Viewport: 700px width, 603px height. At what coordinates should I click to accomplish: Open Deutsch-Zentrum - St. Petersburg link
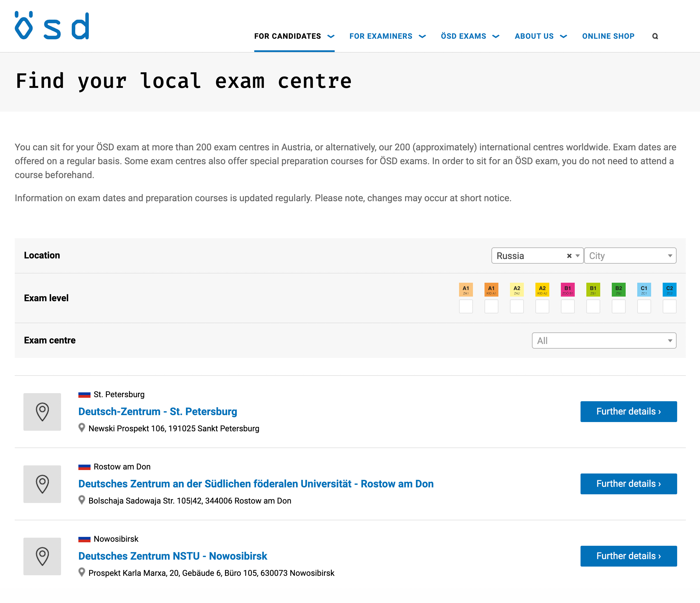point(158,412)
